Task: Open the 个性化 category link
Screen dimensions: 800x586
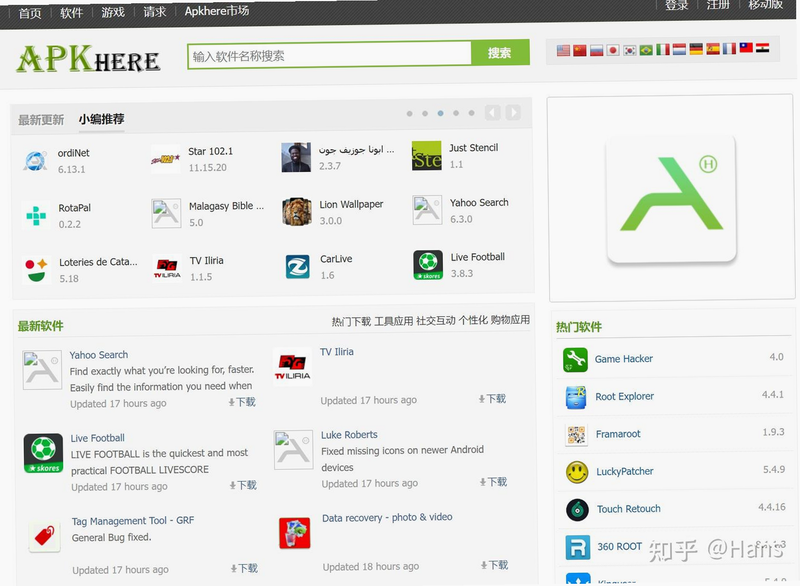Action: [473, 320]
